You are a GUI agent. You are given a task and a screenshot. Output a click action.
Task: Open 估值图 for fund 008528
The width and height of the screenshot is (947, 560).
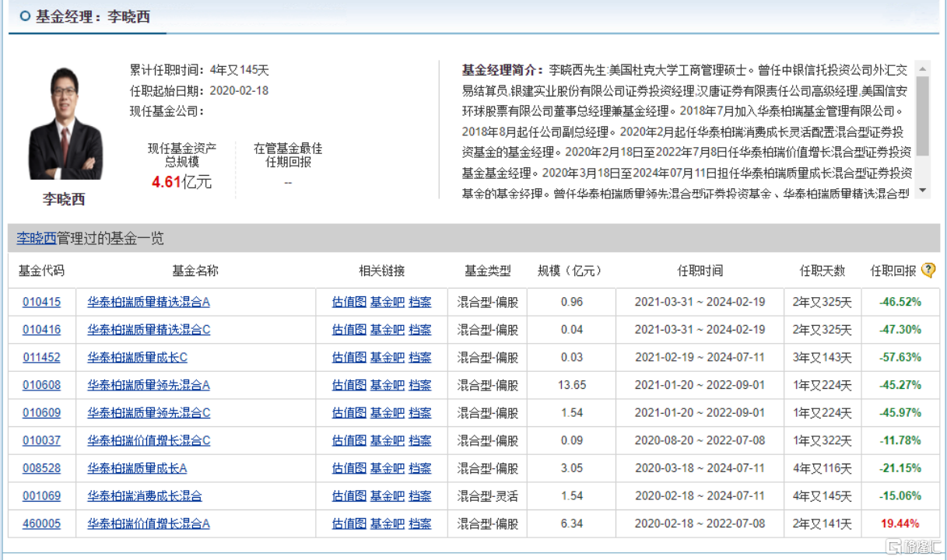349,468
